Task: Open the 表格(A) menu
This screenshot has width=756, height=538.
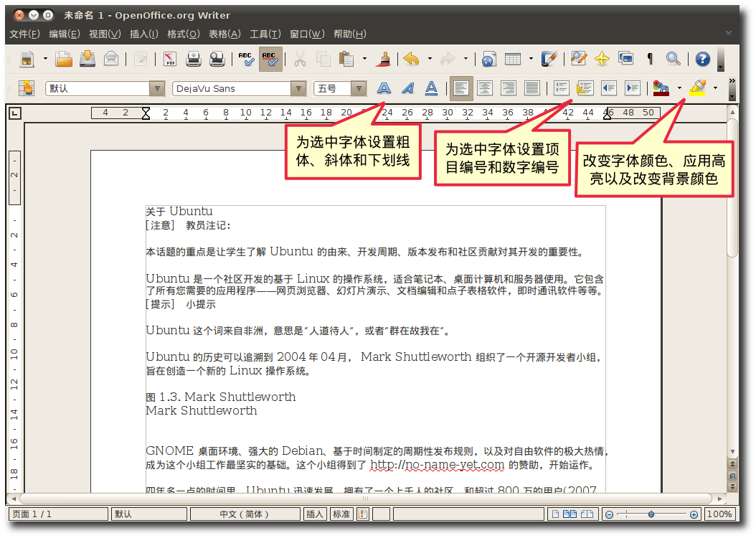Action: point(225,34)
